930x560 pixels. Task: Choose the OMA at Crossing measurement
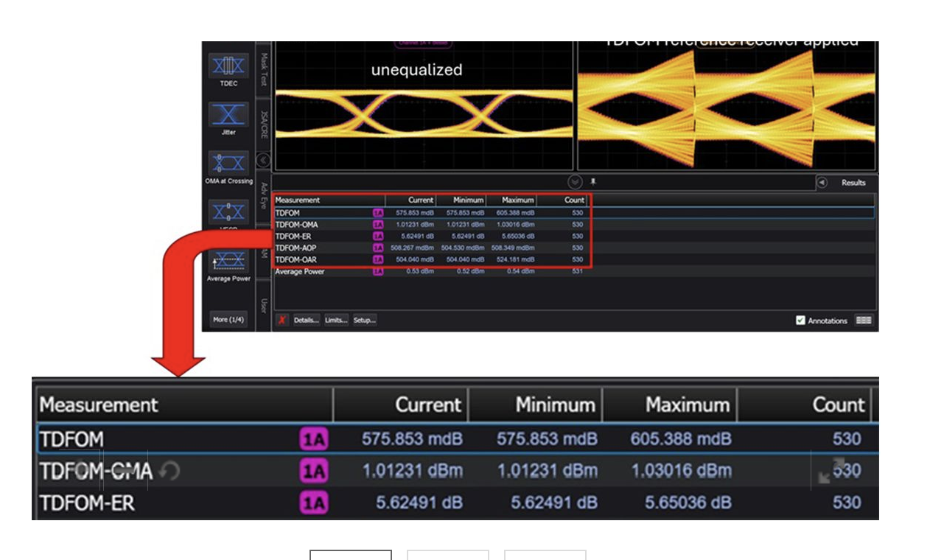(228, 164)
